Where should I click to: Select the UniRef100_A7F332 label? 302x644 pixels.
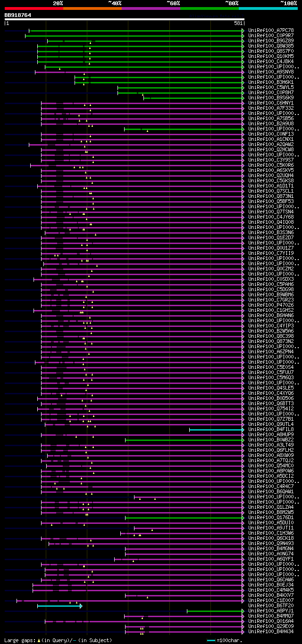[x=271, y=108]
